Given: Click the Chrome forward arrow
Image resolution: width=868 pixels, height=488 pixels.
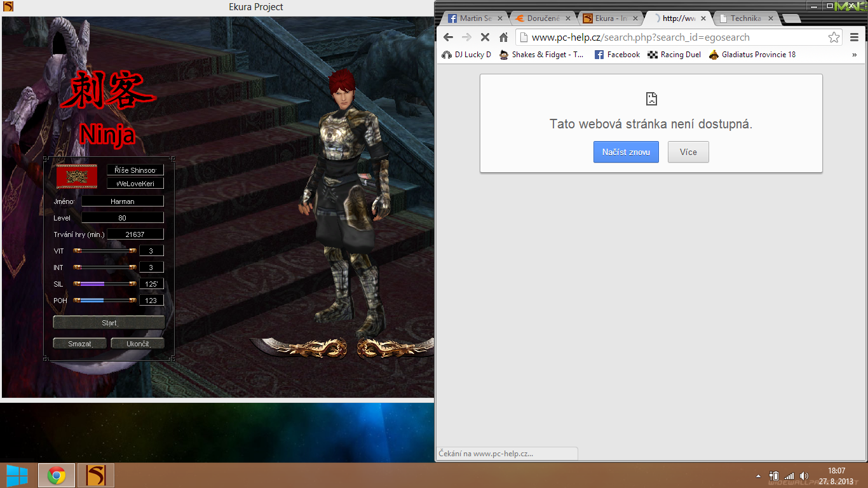Looking at the screenshot, I should coord(466,37).
